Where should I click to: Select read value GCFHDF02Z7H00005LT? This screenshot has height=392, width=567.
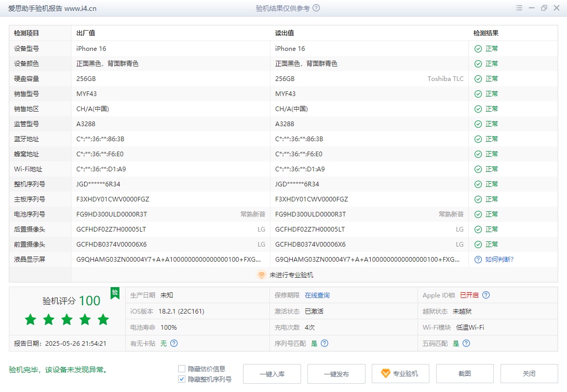click(310, 229)
